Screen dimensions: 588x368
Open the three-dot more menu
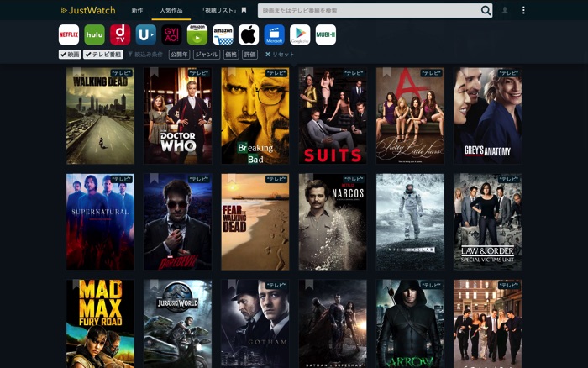523,11
